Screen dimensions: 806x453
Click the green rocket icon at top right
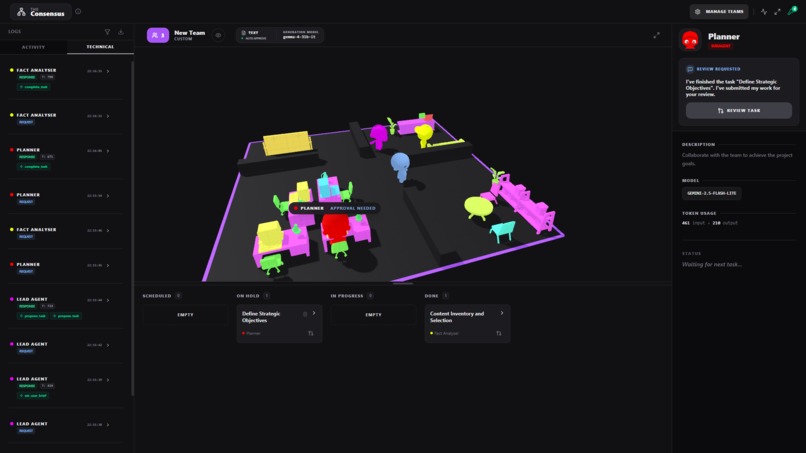click(x=792, y=11)
